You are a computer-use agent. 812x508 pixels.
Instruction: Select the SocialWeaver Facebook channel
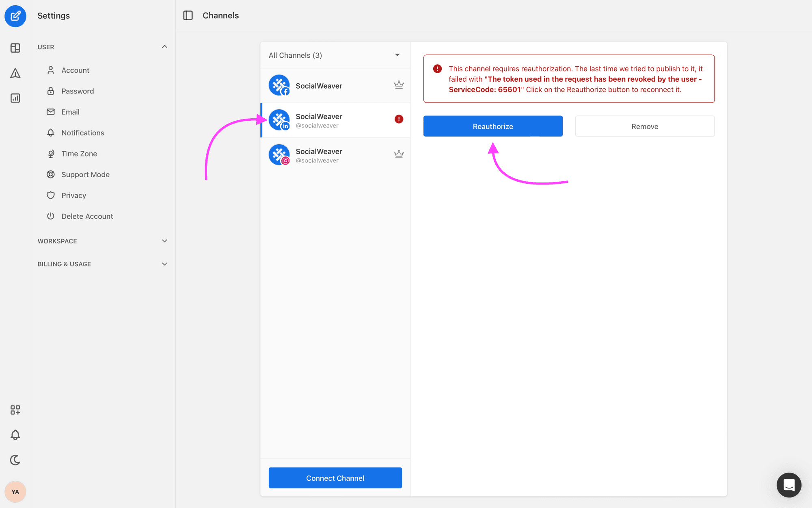pos(335,85)
